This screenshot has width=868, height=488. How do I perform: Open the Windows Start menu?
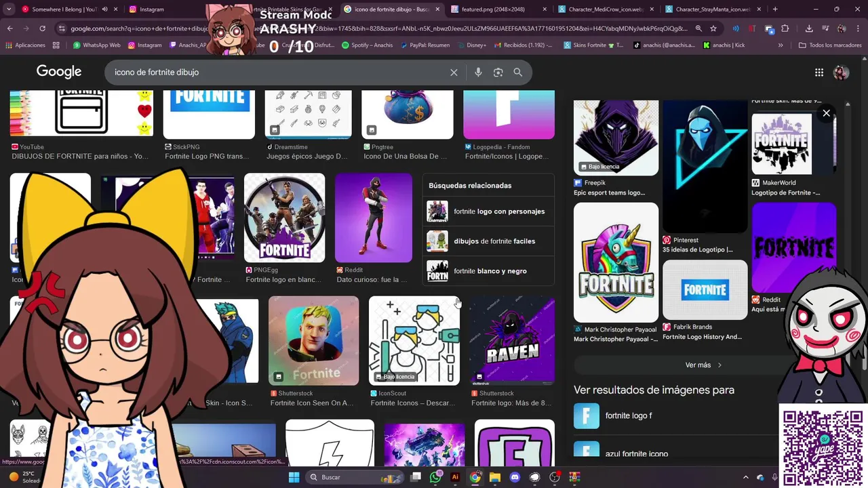click(x=294, y=477)
